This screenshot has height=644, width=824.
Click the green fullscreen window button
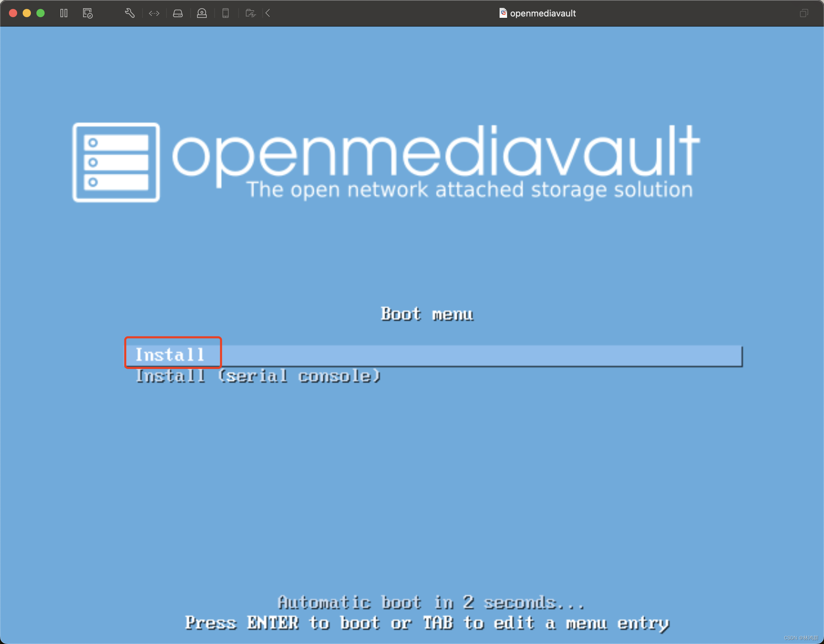pyautogui.click(x=41, y=13)
